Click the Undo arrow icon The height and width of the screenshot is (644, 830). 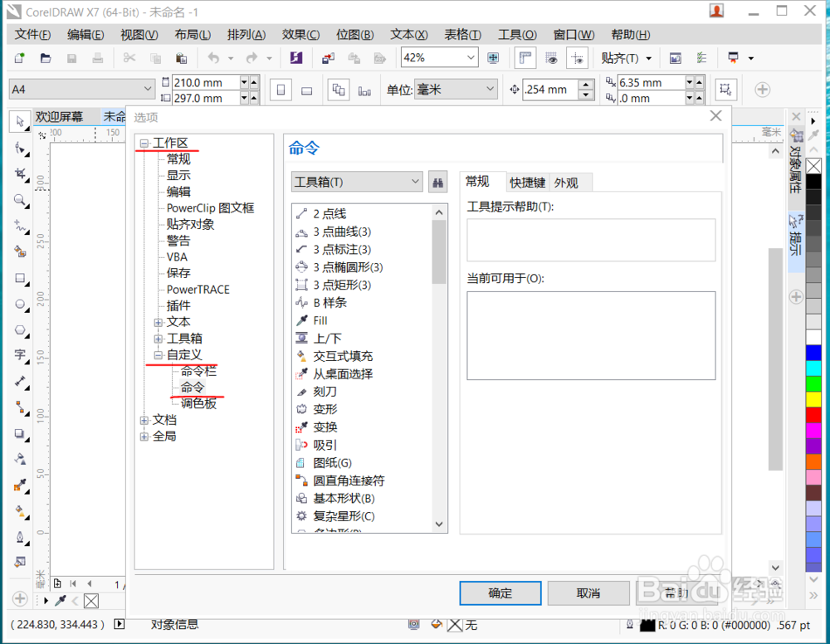tap(213, 58)
